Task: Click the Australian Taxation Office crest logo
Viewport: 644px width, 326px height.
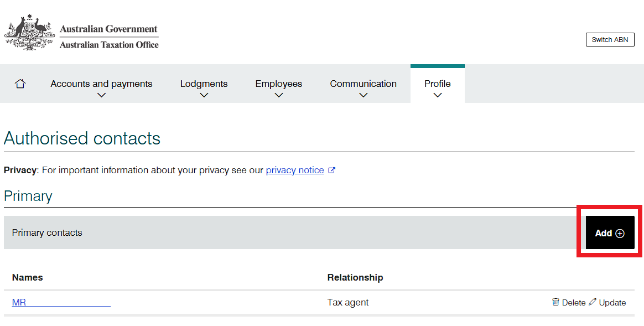Action: point(29,34)
